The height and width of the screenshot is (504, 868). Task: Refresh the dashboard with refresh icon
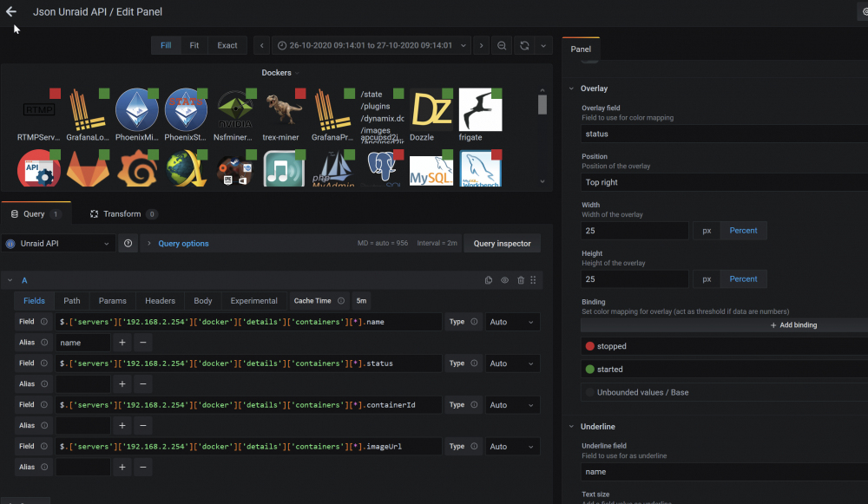pos(524,45)
